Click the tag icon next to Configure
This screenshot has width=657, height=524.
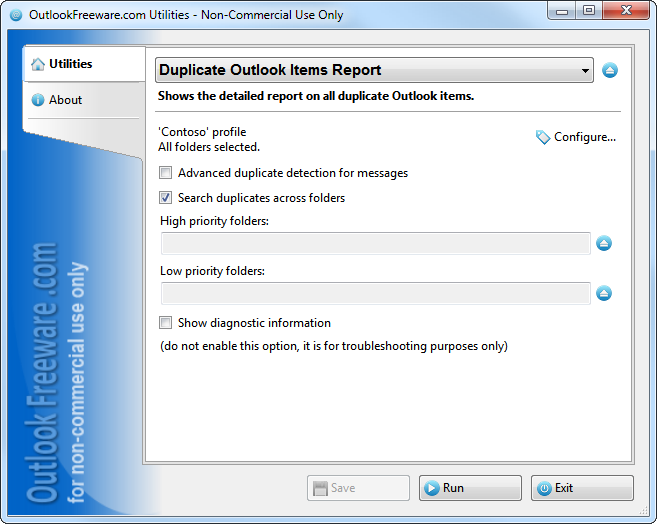543,137
